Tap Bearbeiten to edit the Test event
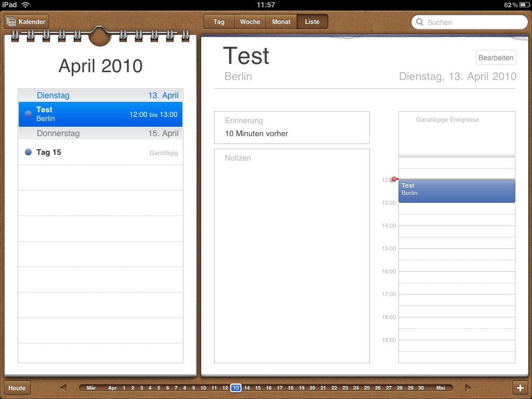The height and width of the screenshot is (399, 532). coord(496,57)
